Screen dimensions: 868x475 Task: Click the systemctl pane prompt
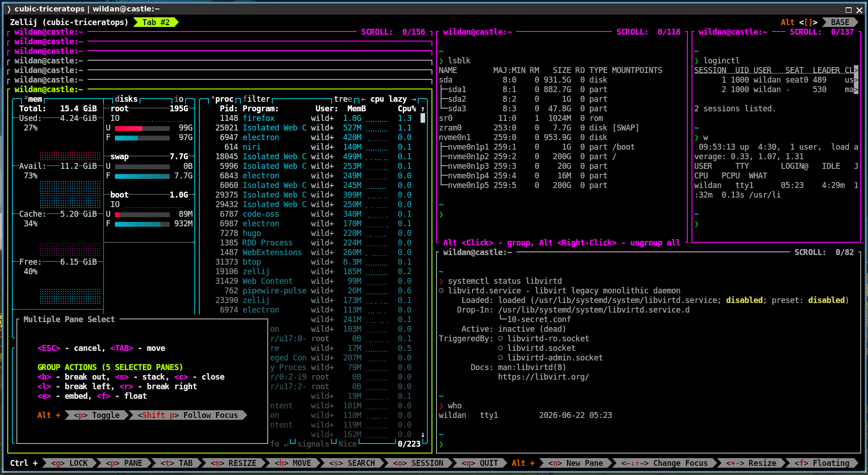click(441, 444)
